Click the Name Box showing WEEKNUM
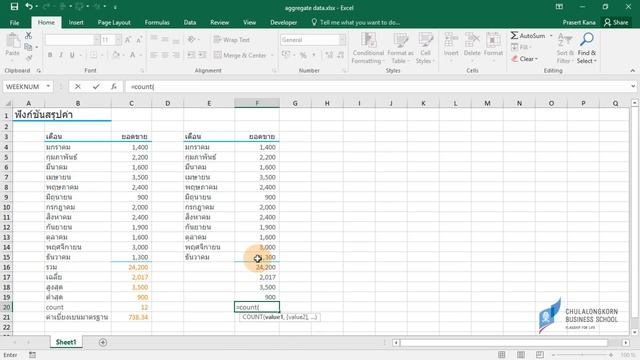This screenshot has height=360, width=640. pyautogui.click(x=23, y=87)
